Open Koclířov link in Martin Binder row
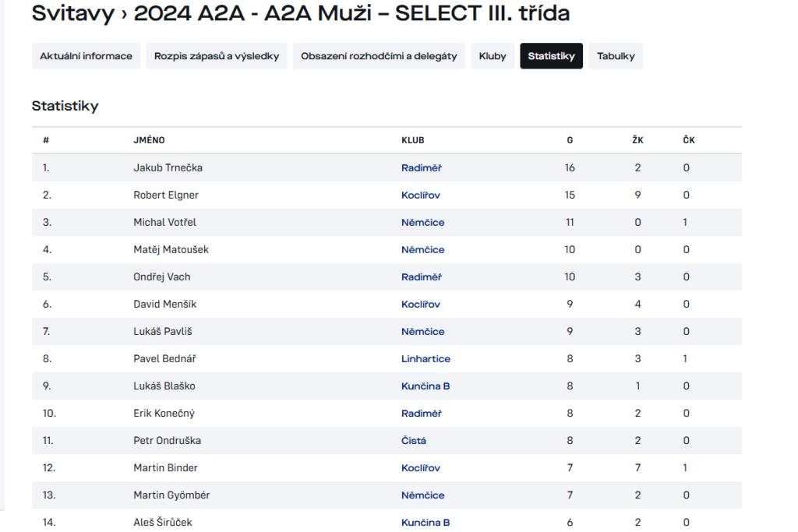The width and height of the screenshot is (798, 532). click(x=420, y=468)
